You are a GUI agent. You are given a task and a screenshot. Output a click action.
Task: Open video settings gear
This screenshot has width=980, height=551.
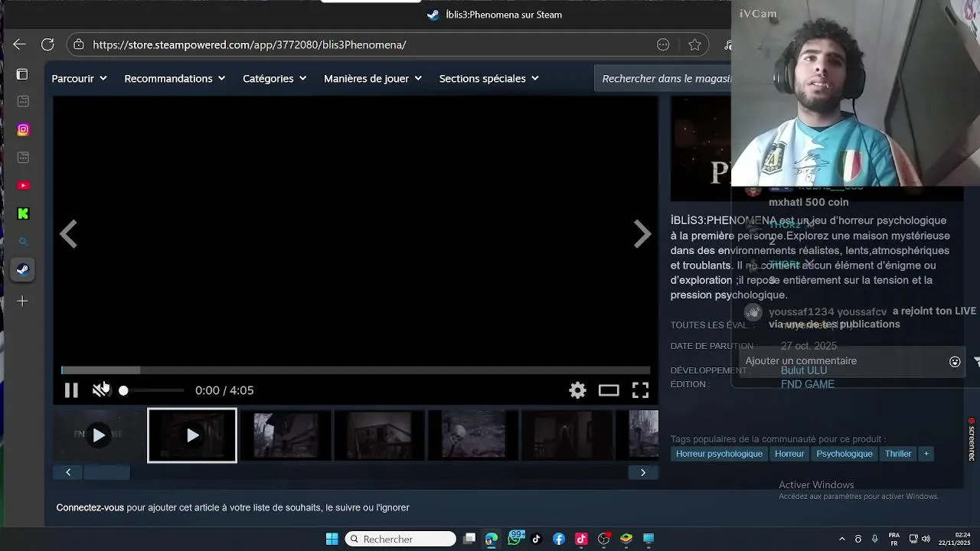577,390
